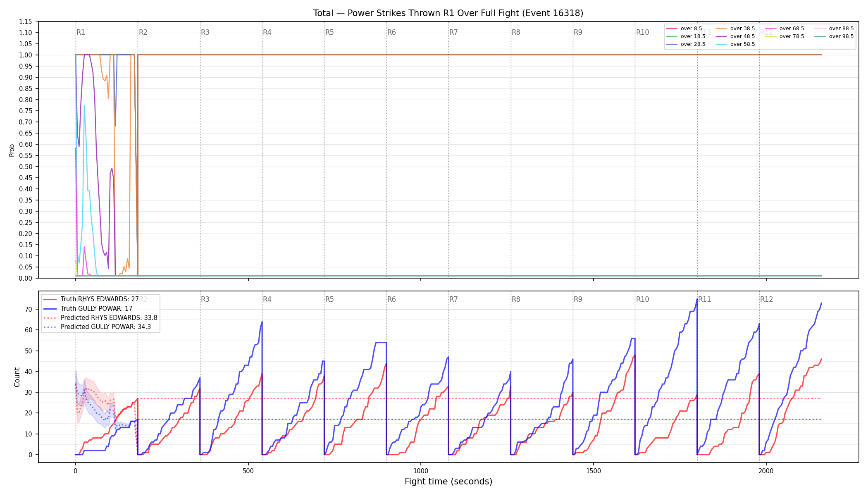Click the R10 round label in bottom chart

point(642,299)
